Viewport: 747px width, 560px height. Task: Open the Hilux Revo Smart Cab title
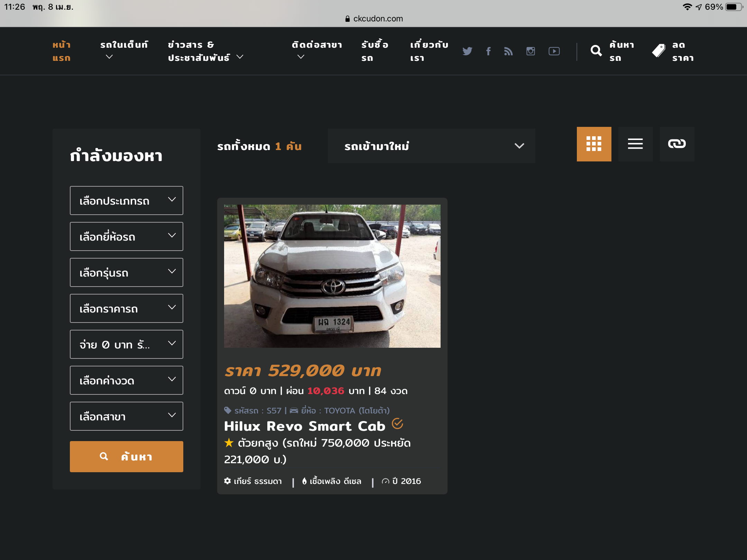pos(304,426)
